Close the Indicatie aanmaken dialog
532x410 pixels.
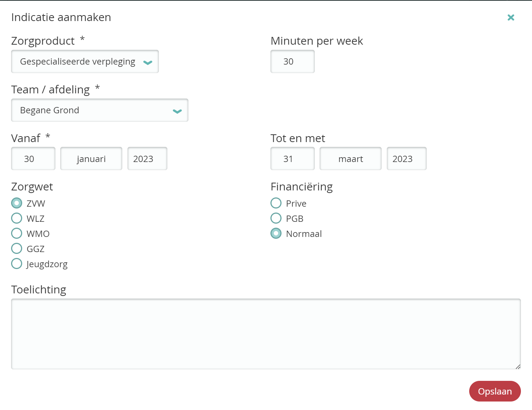click(511, 17)
